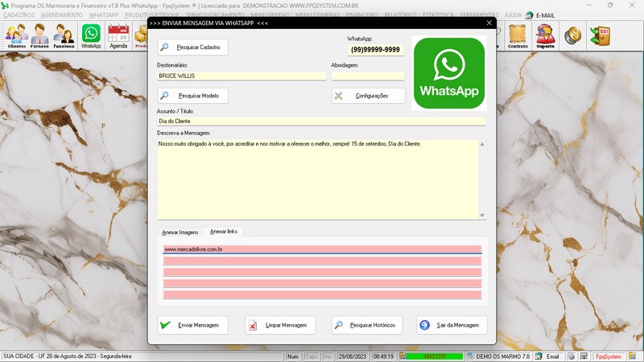The height and width of the screenshot is (362, 644).
Task: Open the CADASTROS menu
Action: (x=19, y=15)
